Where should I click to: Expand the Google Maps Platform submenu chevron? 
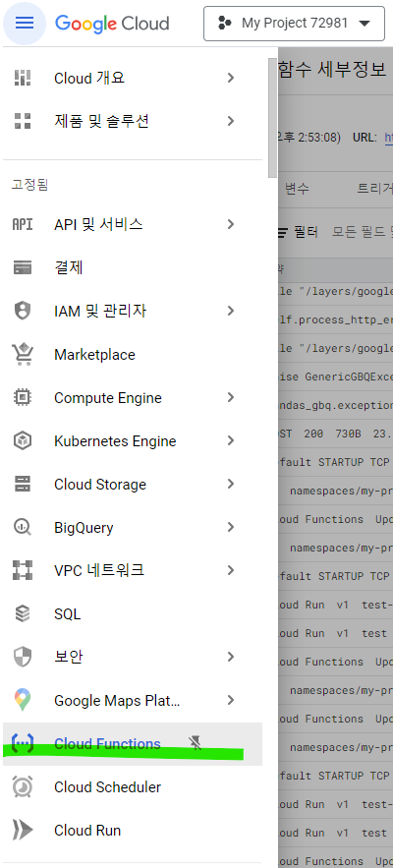point(231,700)
